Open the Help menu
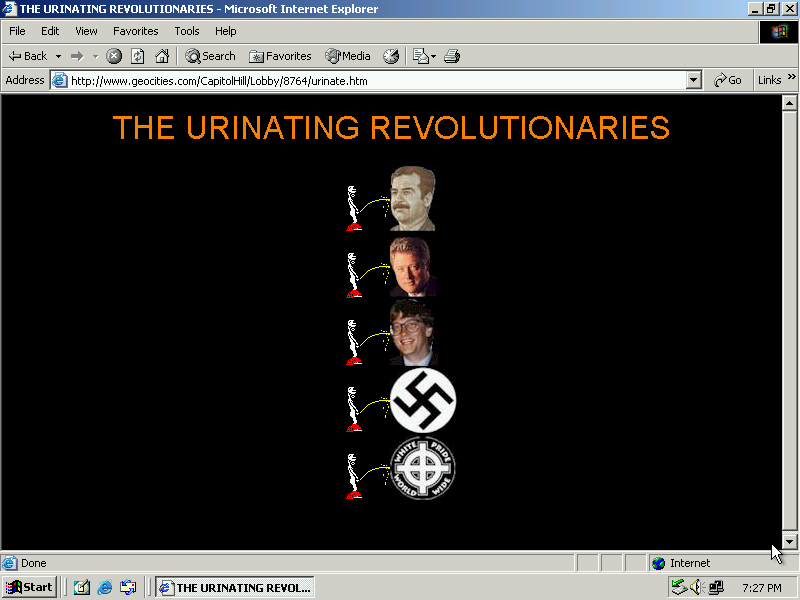 point(226,31)
